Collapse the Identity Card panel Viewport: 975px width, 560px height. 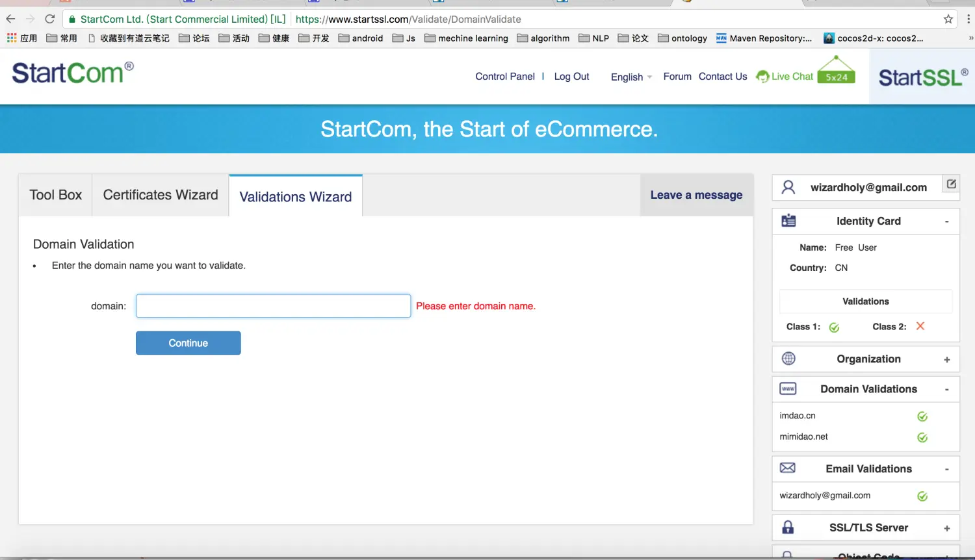click(x=946, y=222)
